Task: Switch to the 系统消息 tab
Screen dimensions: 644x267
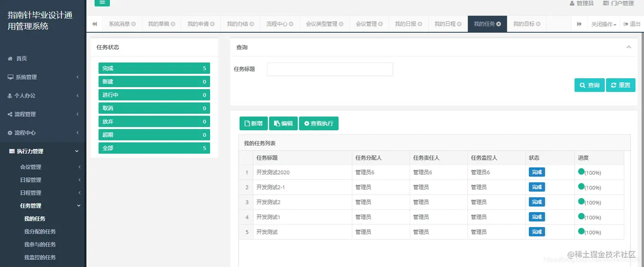Action: 119,24
